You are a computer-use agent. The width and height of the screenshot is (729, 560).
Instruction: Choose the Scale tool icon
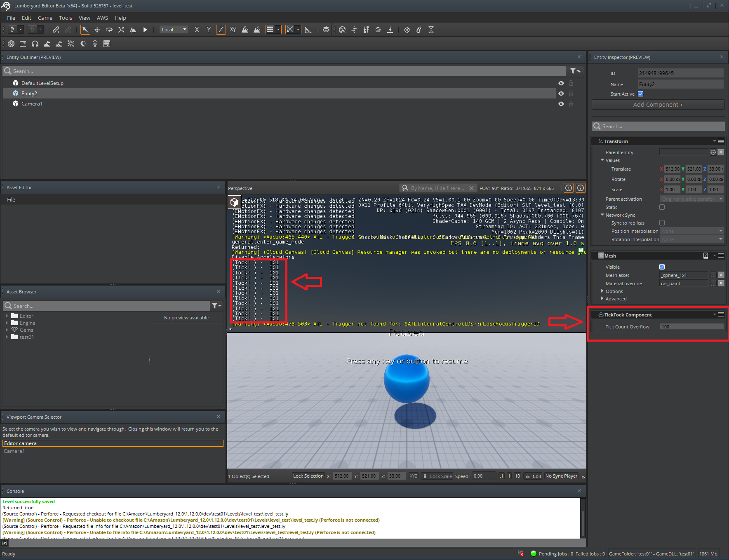click(121, 30)
